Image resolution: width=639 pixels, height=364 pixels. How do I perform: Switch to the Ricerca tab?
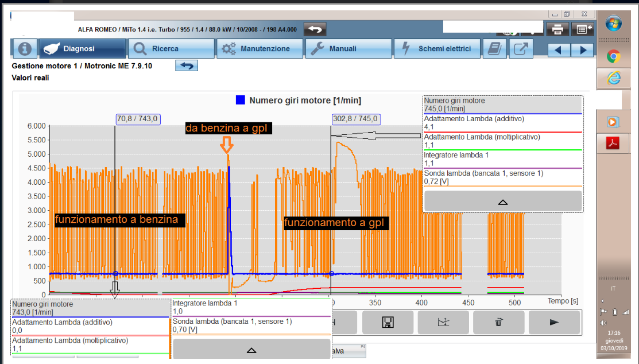tap(171, 48)
